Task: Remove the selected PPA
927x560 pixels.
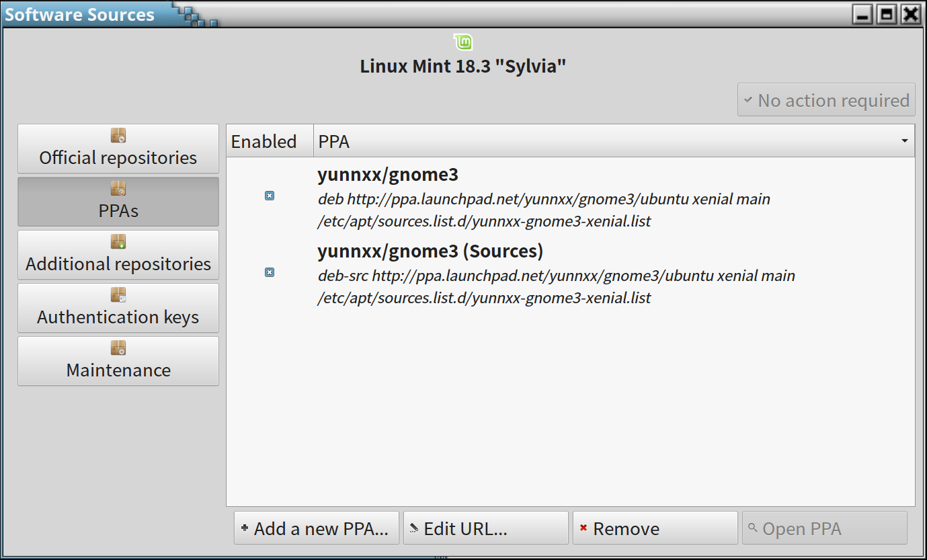Action: pyautogui.click(x=655, y=528)
